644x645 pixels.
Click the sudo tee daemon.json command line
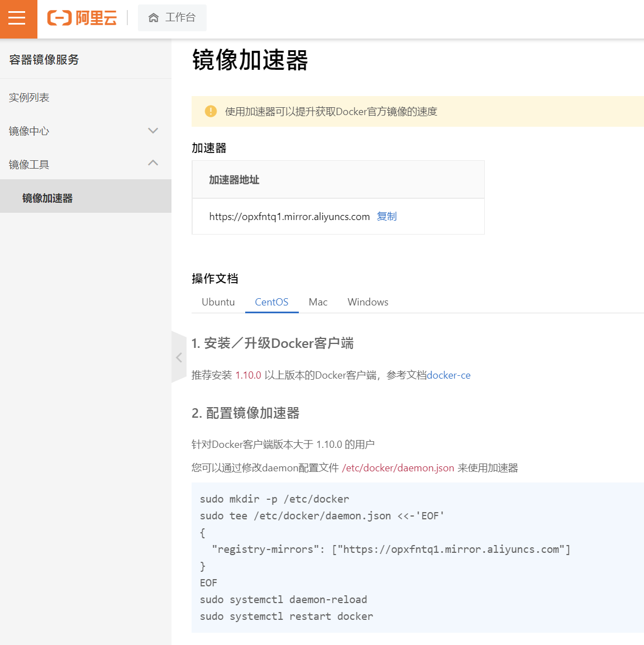coord(322,516)
